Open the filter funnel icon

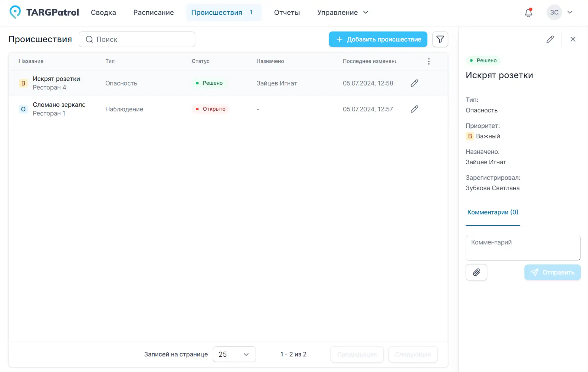(440, 39)
